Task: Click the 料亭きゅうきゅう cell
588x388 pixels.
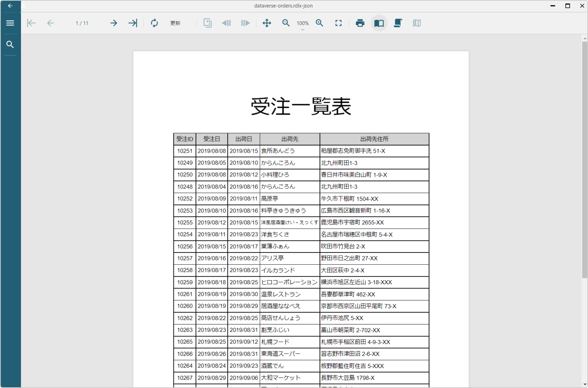Action: (290, 211)
